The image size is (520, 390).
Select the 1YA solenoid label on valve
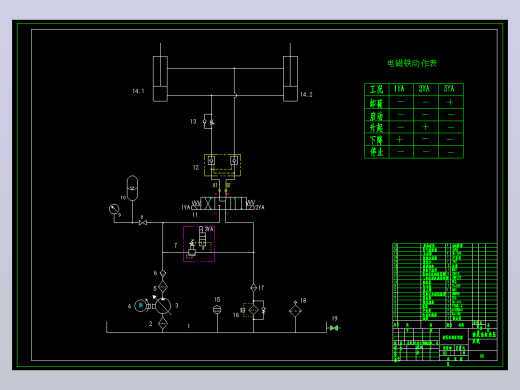coord(186,207)
